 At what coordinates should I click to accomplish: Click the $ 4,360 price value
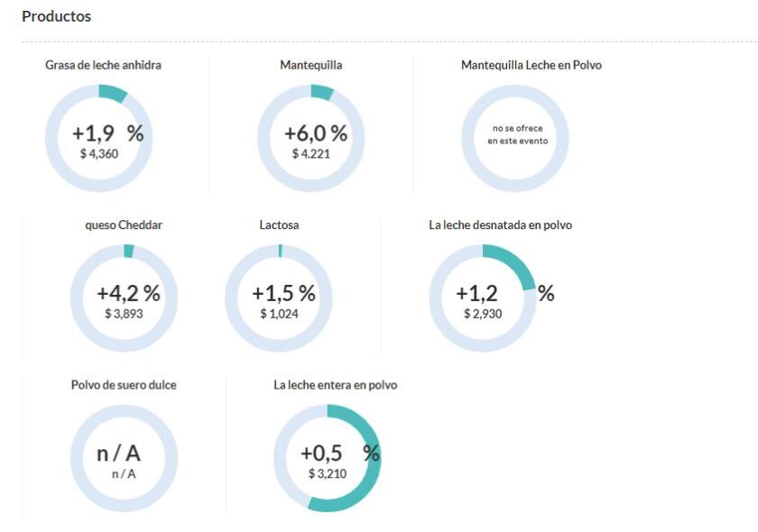[99, 154]
